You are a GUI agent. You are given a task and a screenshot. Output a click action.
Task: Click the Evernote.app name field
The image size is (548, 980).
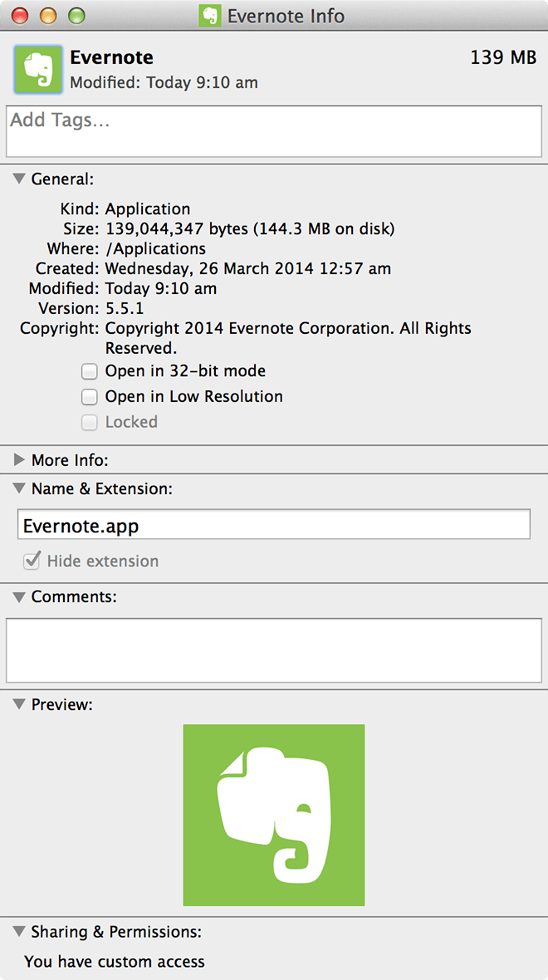(x=274, y=524)
